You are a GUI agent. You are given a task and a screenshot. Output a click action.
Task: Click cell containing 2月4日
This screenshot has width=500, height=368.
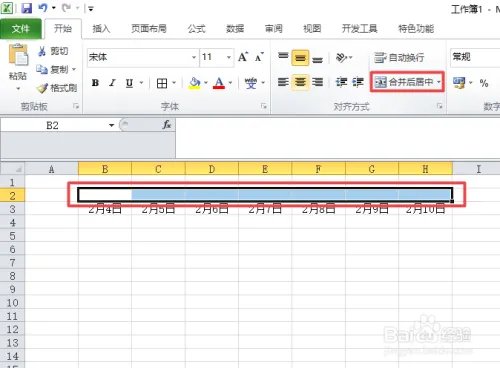pyautogui.click(x=105, y=209)
